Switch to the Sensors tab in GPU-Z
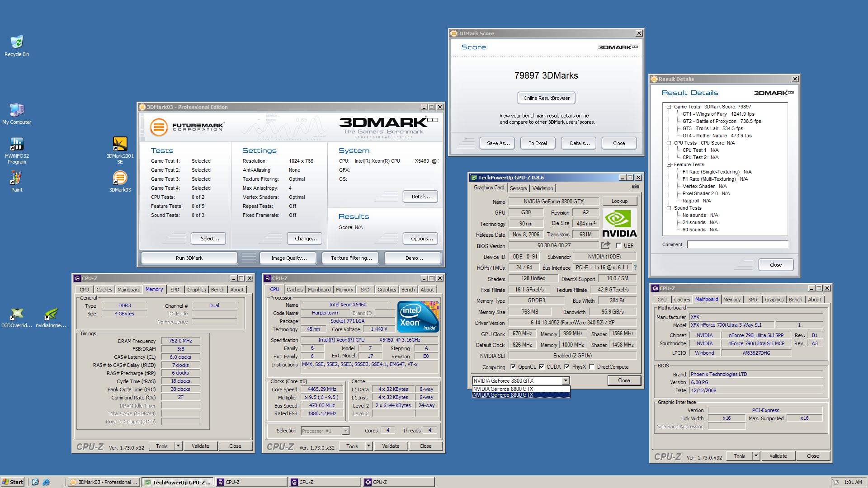Screen dimensions: 868x488 click(x=518, y=188)
